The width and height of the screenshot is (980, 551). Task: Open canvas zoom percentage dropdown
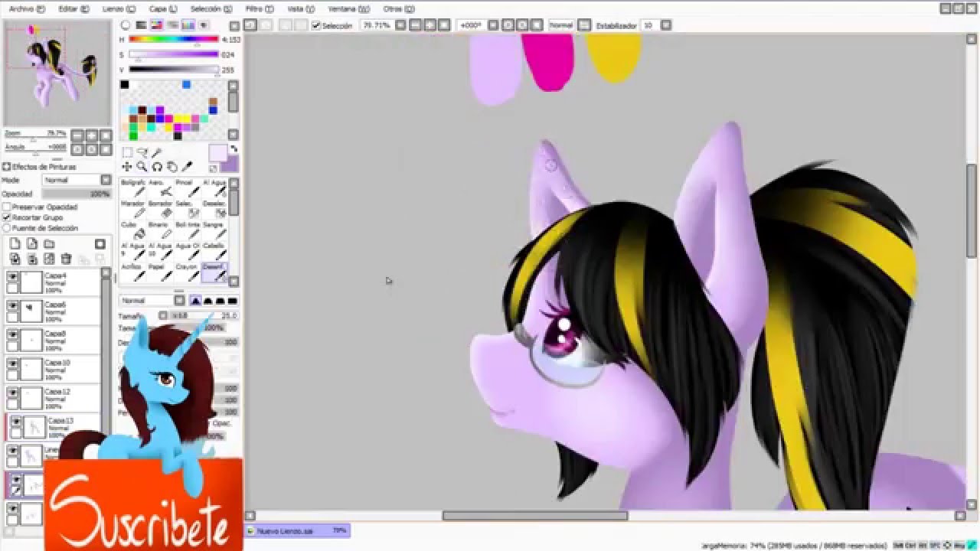click(400, 25)
